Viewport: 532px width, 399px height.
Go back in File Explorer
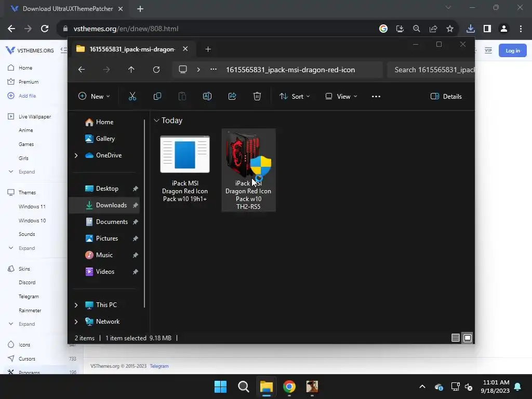pyautogui.click(x=82, y=70)
